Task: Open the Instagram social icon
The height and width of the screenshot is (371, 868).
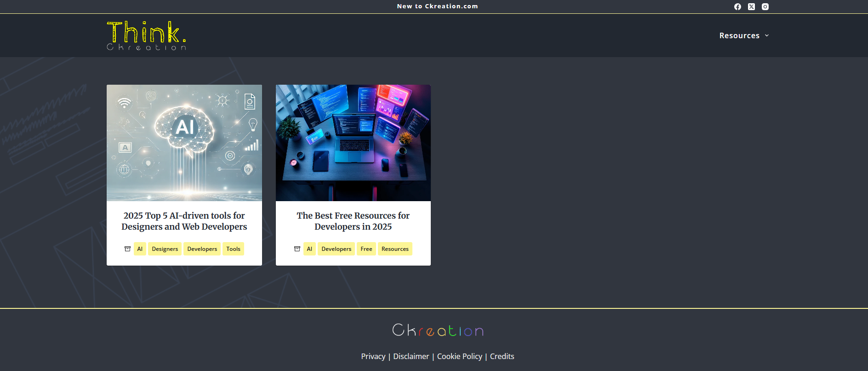Action: 765,6
